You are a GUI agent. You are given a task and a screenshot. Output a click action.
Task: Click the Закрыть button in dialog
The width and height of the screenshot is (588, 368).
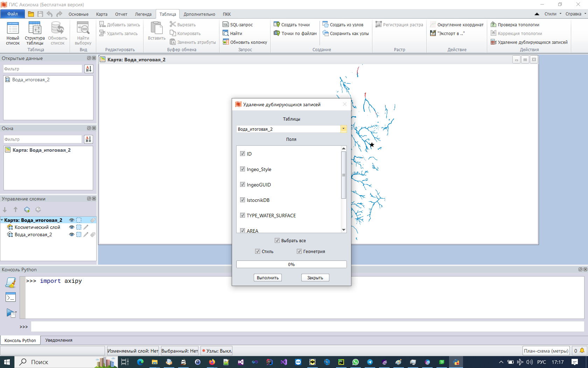point(315,278)
